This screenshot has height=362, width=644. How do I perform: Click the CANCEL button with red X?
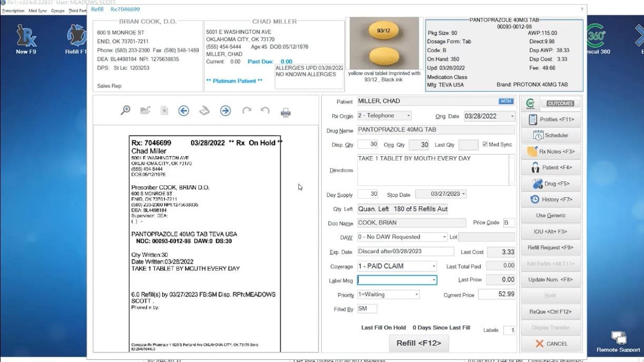pos(551,344)
